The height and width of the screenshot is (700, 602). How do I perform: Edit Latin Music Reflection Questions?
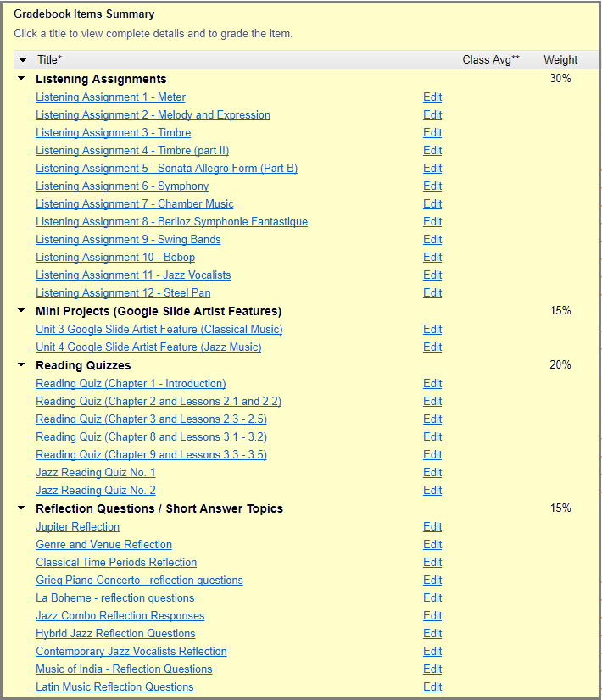click(x=432, y=687)
